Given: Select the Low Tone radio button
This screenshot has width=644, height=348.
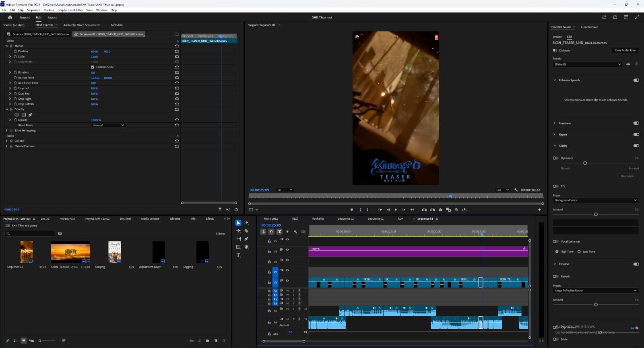Looking at the screenshot, I should click(579, 251).
